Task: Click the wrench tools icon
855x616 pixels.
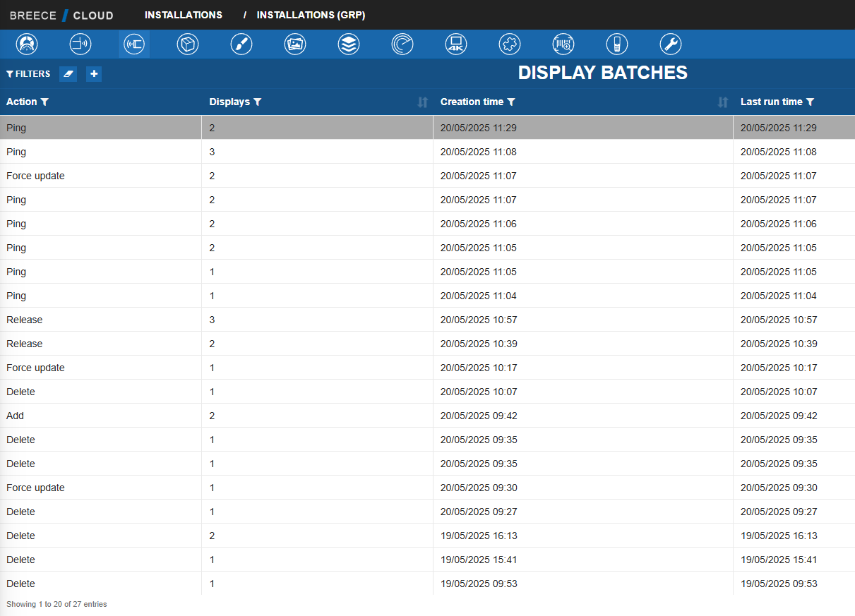Action: (x=671, y=44)
